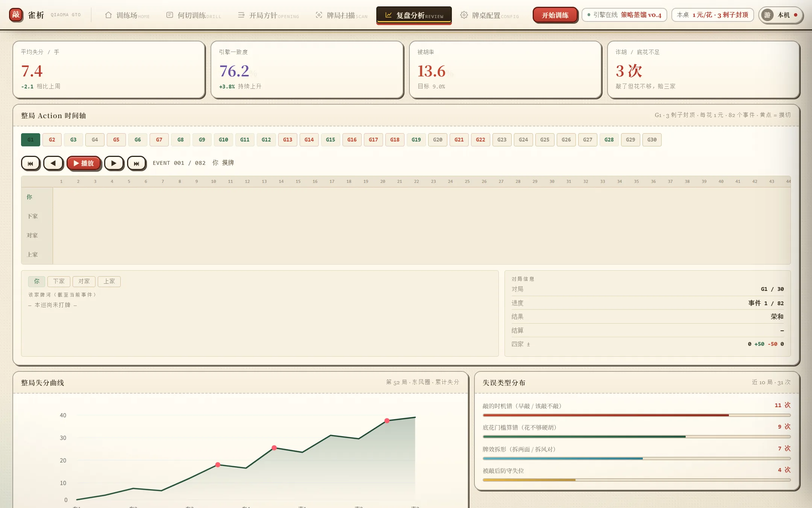Click the red 播放 play button
Screen dimensions: 812x508
[x=83, y=163]
